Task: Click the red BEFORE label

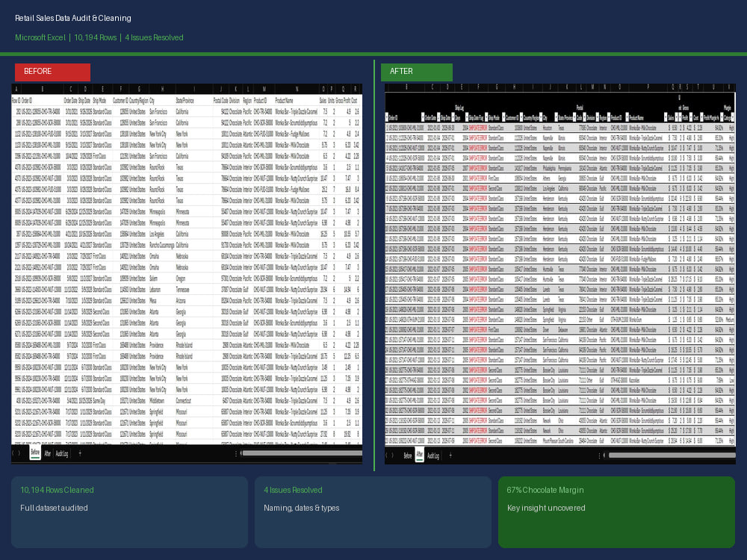Action: 52,72
